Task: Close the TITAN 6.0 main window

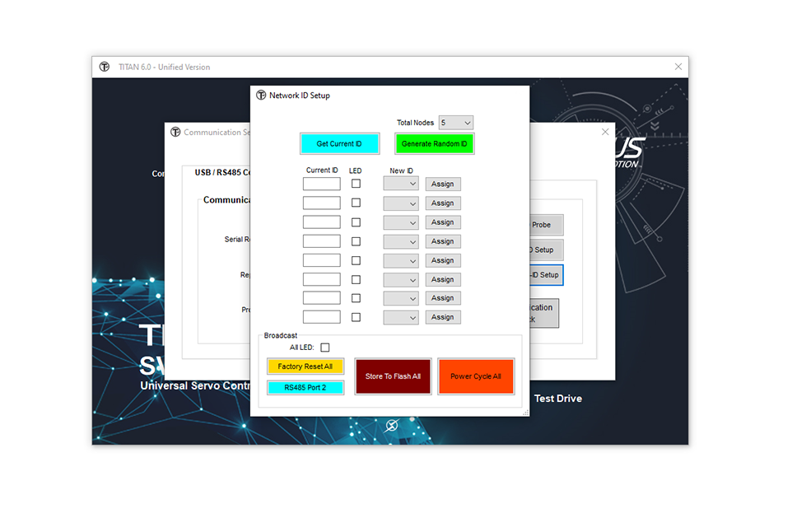Action: coord(678,67)
